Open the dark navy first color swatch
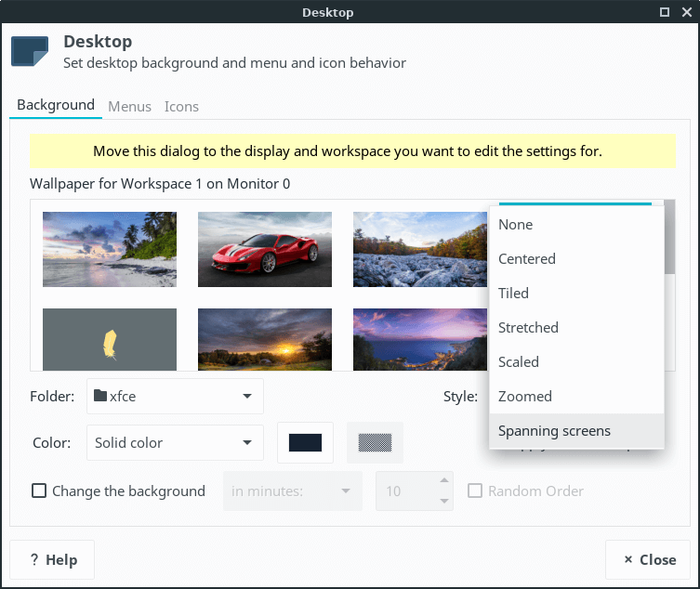Image resolution: width=700 pixels, height=589 pixels. pos(305,443)
